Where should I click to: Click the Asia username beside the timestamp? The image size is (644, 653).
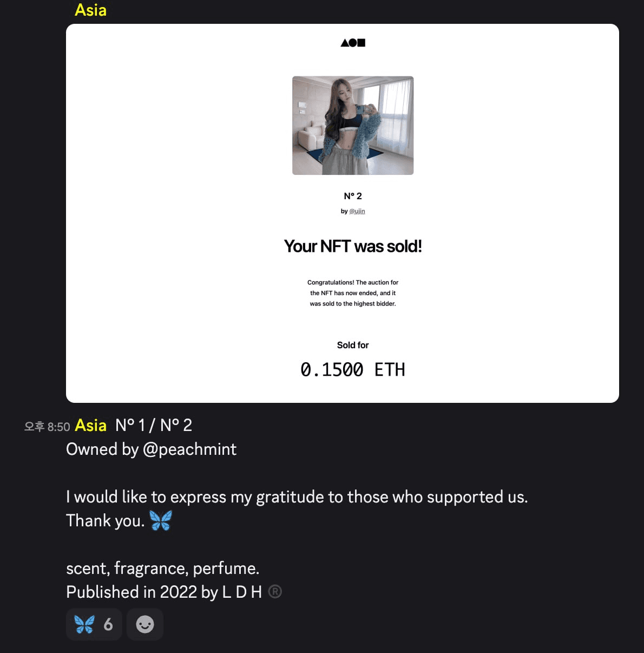(90, 426)
